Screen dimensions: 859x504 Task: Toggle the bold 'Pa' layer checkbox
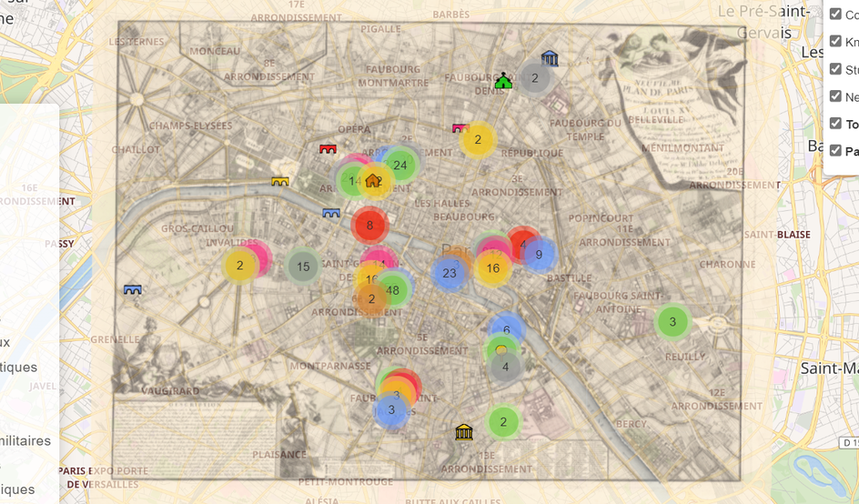[x=835, y=150]
